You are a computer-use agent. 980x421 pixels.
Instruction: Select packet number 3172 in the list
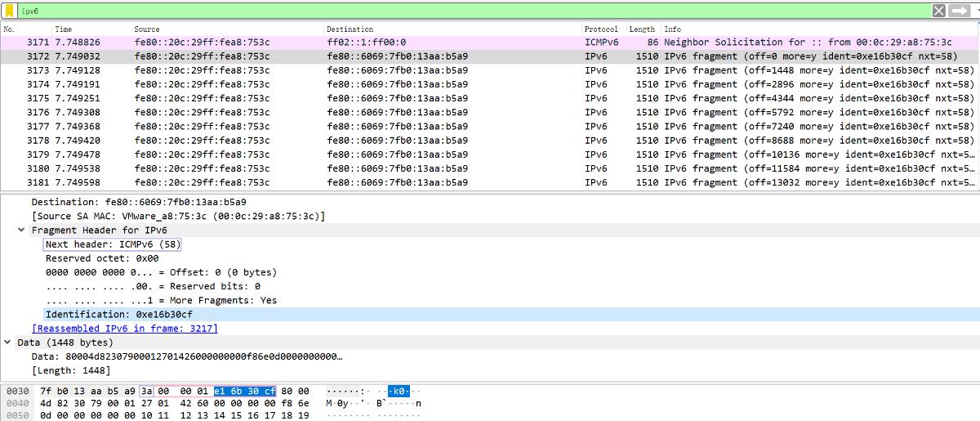tap(490, 56)
